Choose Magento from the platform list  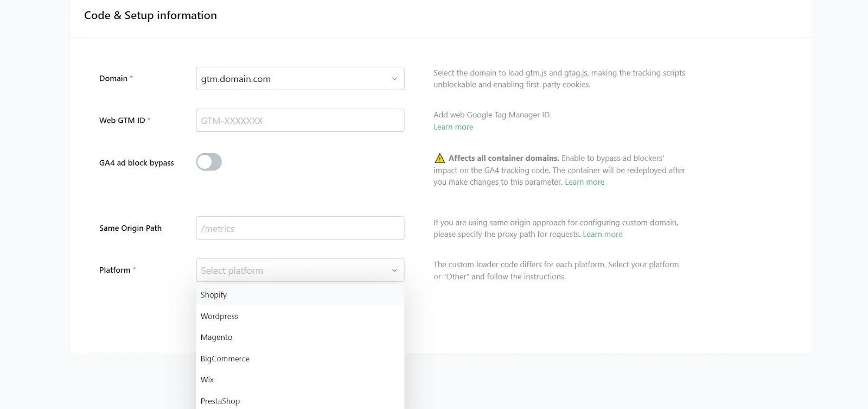300,337
